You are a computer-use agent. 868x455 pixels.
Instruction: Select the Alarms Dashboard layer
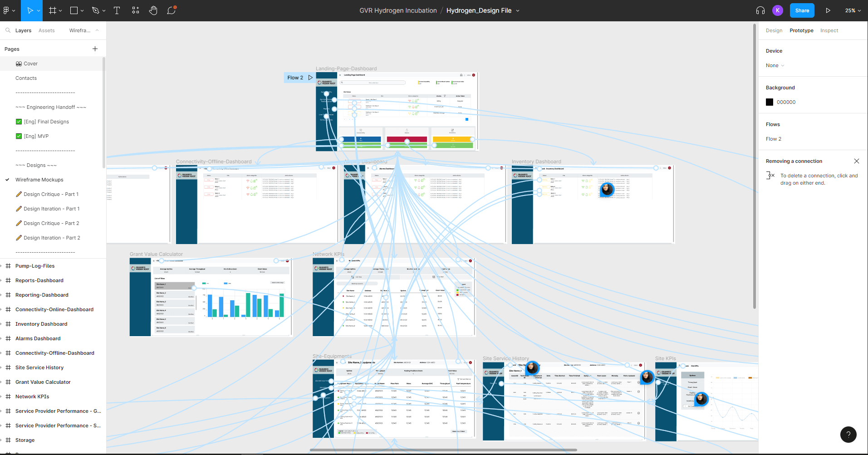(x=38, y=338)
